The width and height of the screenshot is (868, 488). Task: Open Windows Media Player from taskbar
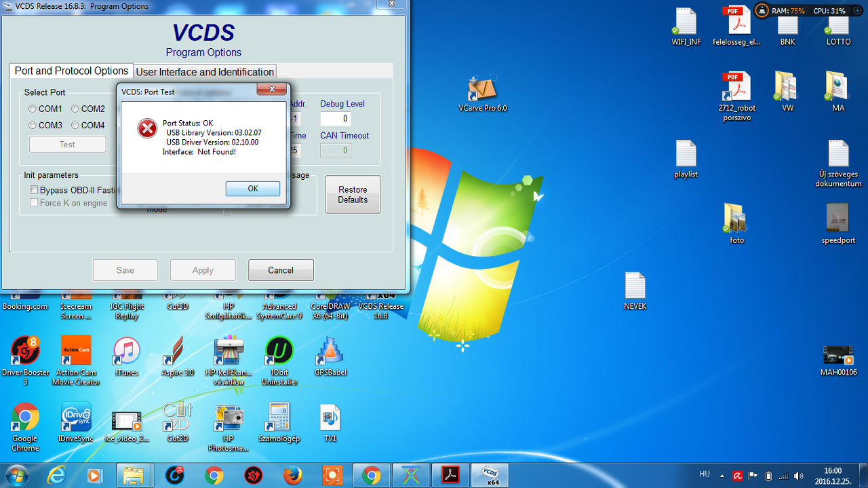[x=94, y=475]
